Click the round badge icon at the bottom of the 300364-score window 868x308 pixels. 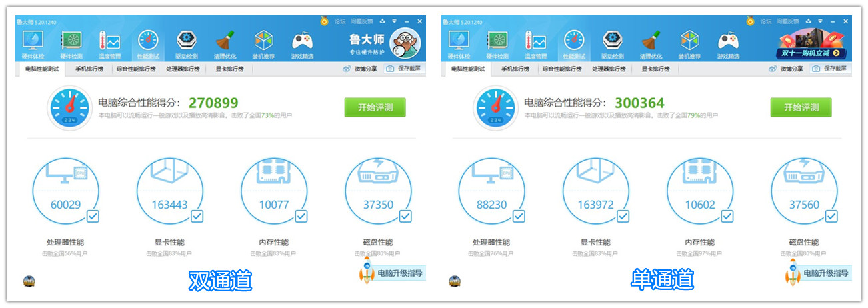[455, 281]
